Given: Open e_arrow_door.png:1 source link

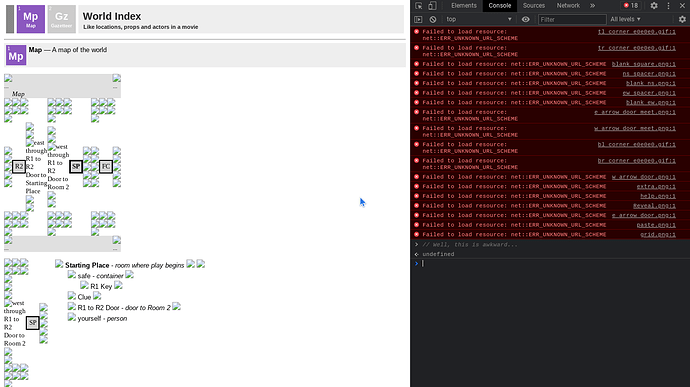Looking at the screenshot, I should pyautogui.click(x=643, y=216).
